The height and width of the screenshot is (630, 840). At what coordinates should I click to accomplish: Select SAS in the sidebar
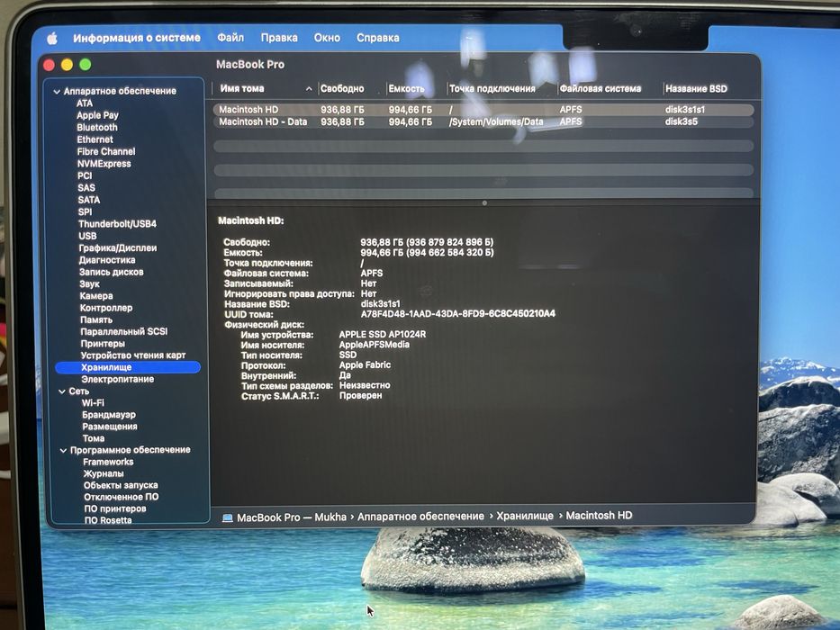[86, 187]
